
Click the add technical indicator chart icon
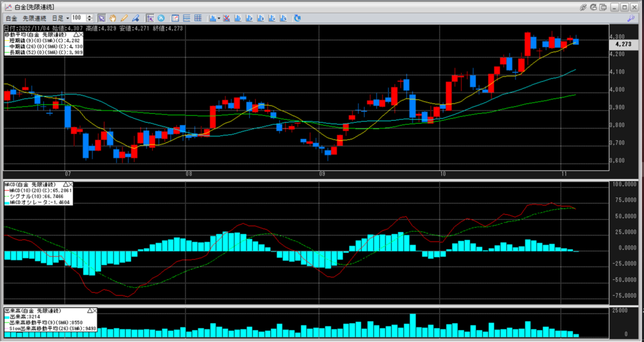tap(213, 18)
